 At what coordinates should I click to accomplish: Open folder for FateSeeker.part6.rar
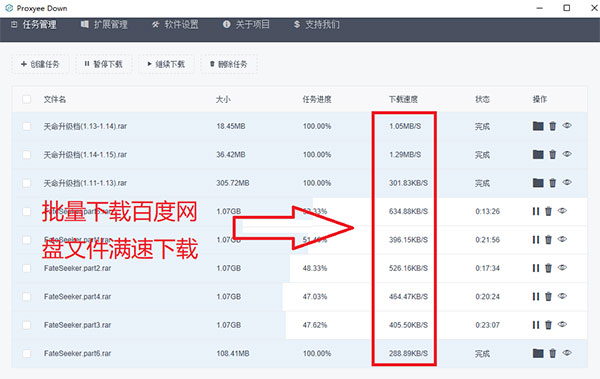click(538, 353)
